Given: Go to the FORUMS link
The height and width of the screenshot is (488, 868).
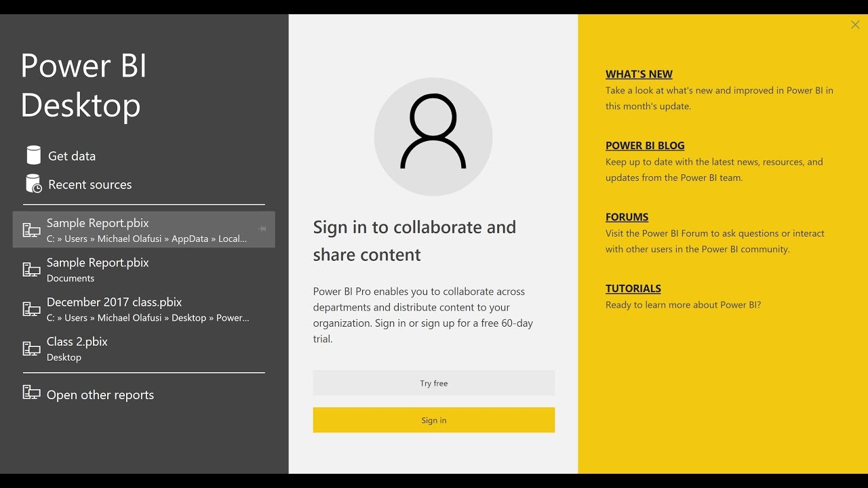Looking at the screenshot, I should (x=627, y=218).
